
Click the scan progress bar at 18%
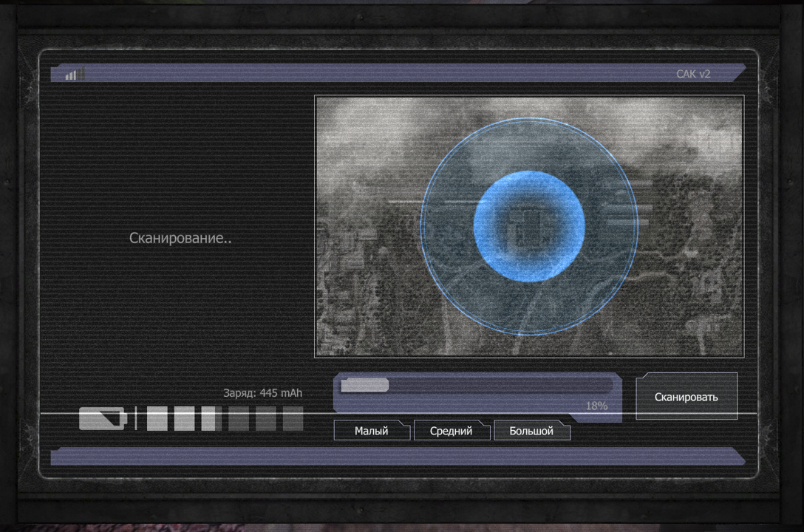[x=477, y=386]
